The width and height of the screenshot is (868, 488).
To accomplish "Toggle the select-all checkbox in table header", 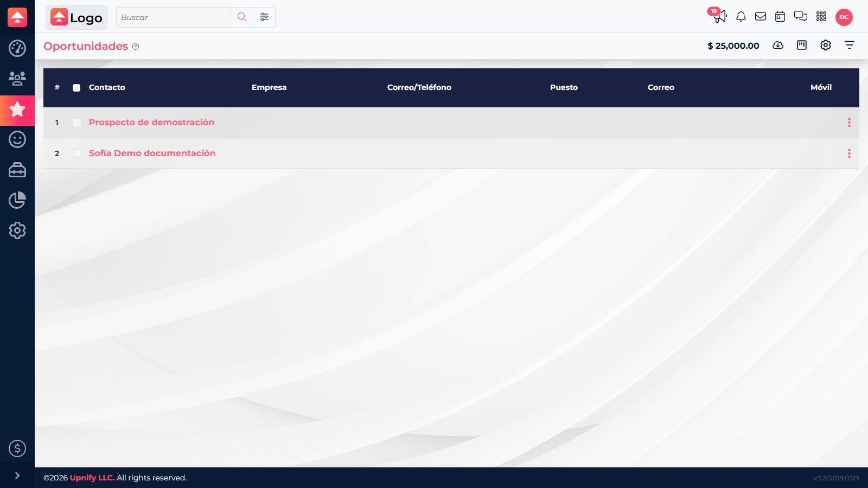I will click(76, 88).
